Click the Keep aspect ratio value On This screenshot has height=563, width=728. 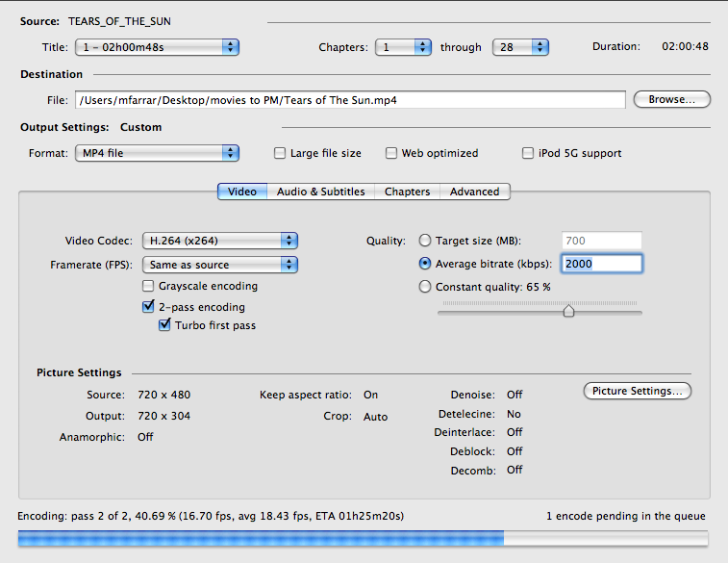pos(370,395)
